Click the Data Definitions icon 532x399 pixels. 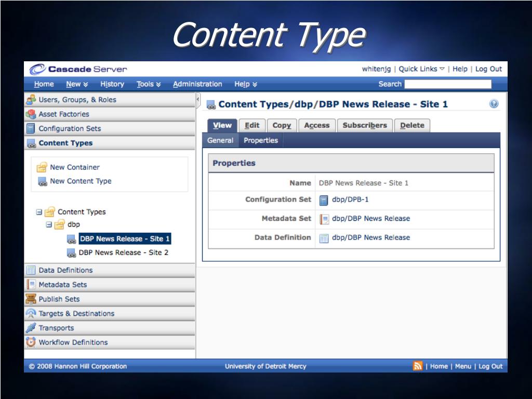pos(31,270)
